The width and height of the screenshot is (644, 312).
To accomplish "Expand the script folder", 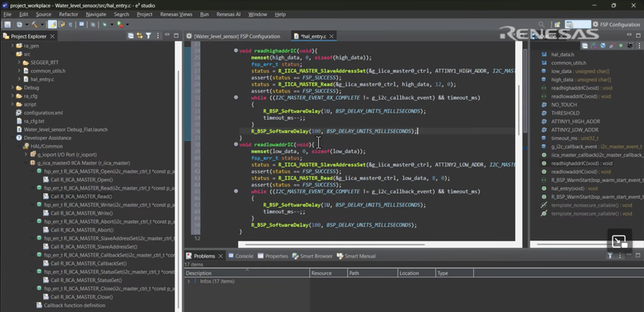I will [x=12, y=105].
